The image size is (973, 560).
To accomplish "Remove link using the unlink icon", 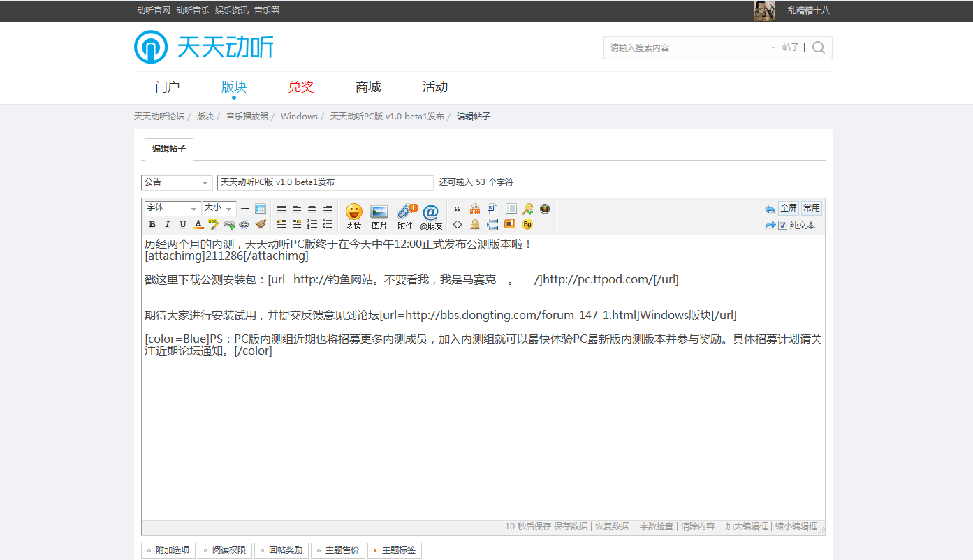I will 244,224.
